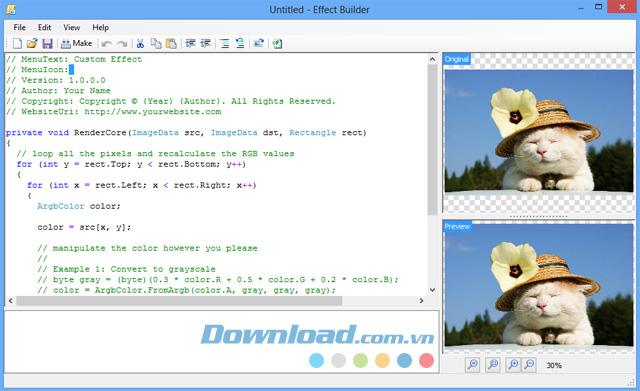
Task: Select the Preview panel label
Action: tap(457, 227)
